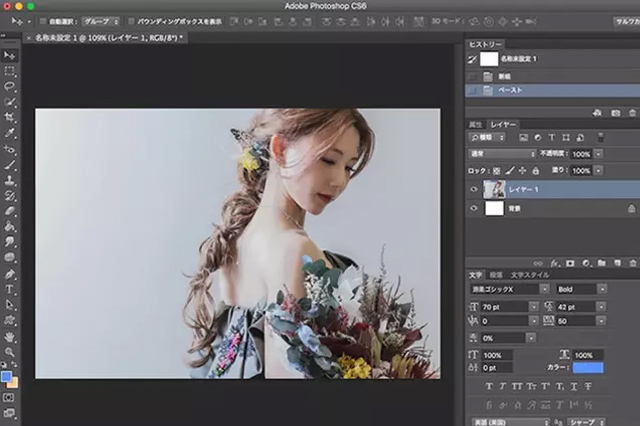Screen dimensions: 640x426
Task: Select the Rectangular Marquee tool
Action: pos(10,70)
